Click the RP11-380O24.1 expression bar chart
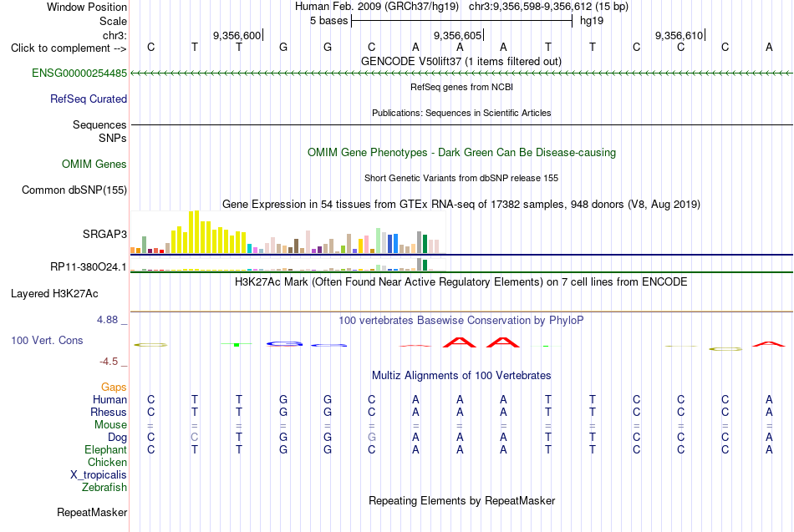 pyautogui.click(x=288, y=265)
